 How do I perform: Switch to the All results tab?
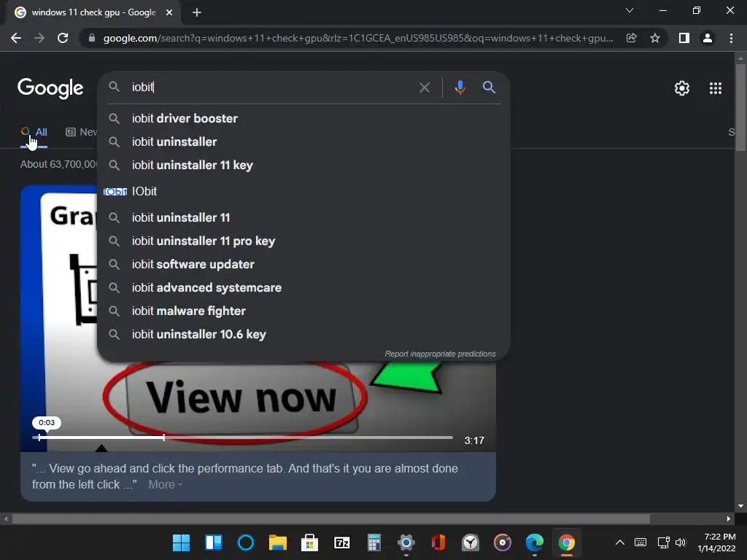point(34,132)
